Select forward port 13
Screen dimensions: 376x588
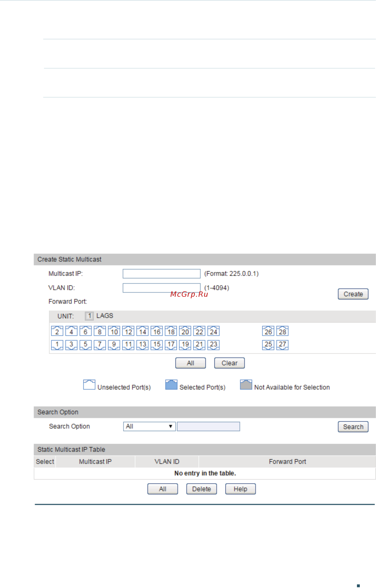[142, 345]
